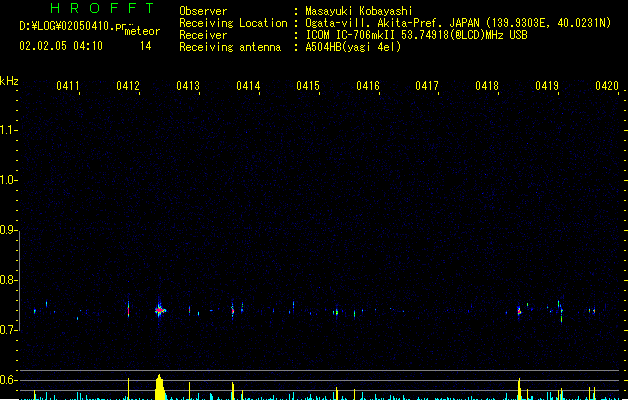
Task: Click the 0.8 kHz frequency label
Action: click(x=8, y=280)
